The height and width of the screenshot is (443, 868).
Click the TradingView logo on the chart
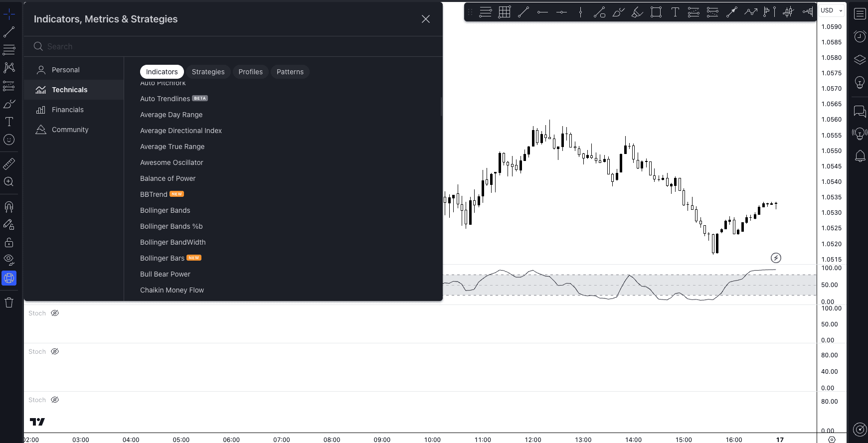[x=37, y=422]
